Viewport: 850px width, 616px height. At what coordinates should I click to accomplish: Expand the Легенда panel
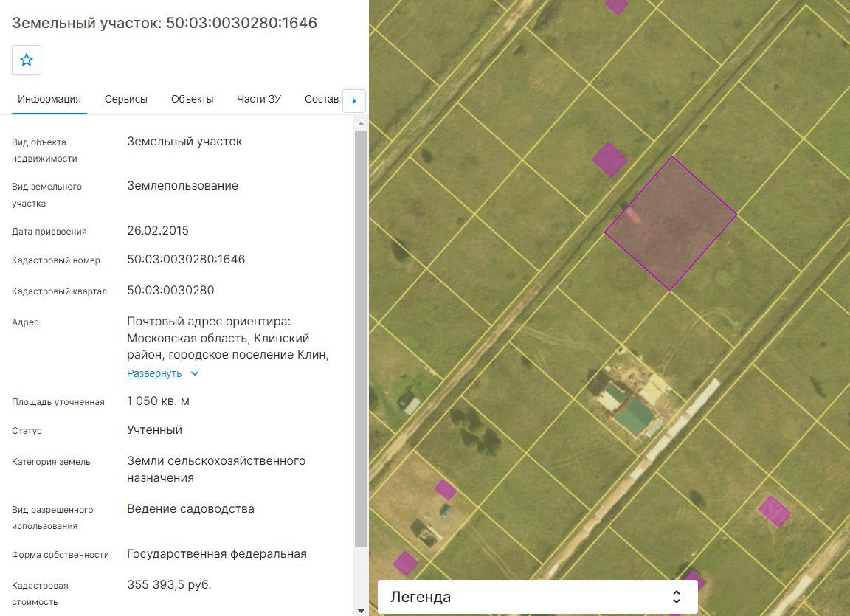pos(537,597)
